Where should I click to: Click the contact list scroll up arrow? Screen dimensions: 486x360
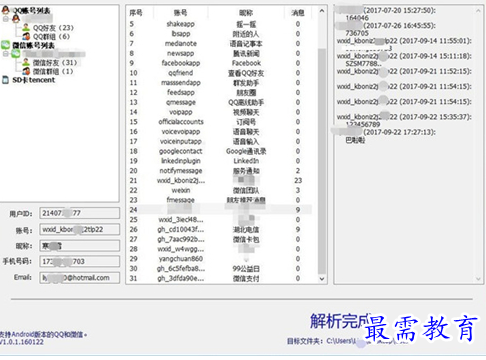322,11
